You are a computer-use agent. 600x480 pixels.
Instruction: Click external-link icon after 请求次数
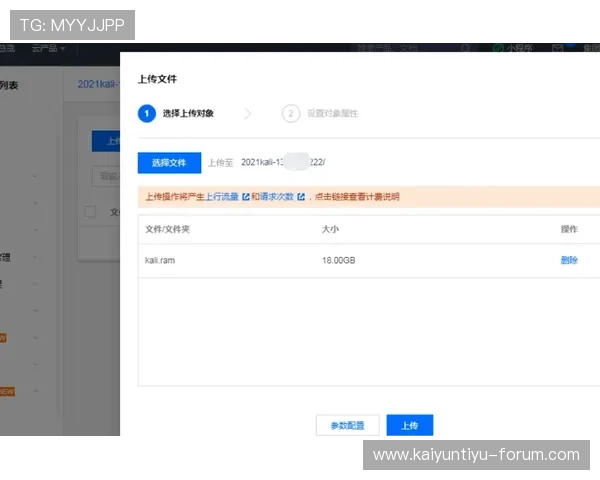point(301,197)
